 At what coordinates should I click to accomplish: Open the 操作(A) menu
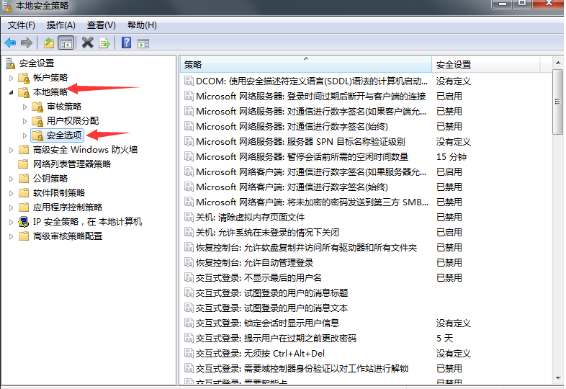tap(61, 25)
